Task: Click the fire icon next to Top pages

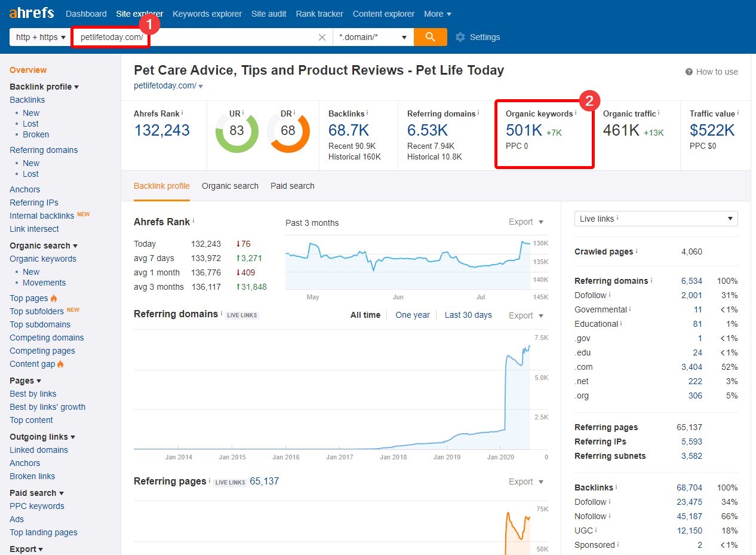Action: point(54,298)
